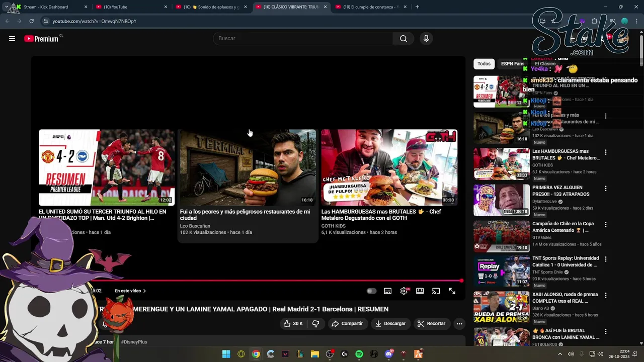644x362 pixels.
Task: Open more actions three-dot button under video
Action: click(x=459, y=324)
